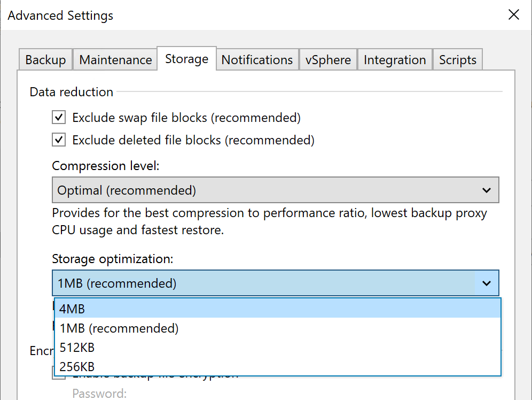
Task: Open the vSphere tab
Action: (x=328, y=60)
